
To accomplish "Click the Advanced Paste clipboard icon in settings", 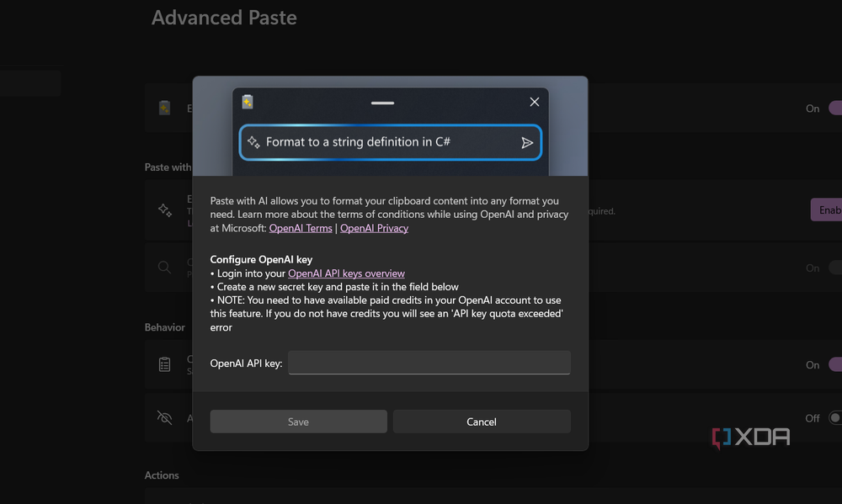I will click(165, 108).
